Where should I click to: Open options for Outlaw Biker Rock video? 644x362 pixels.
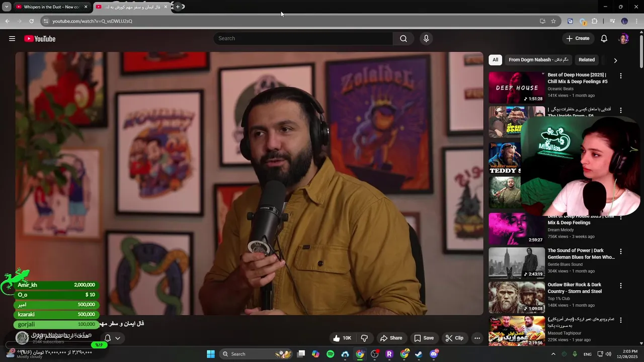(x=620, y=286)
